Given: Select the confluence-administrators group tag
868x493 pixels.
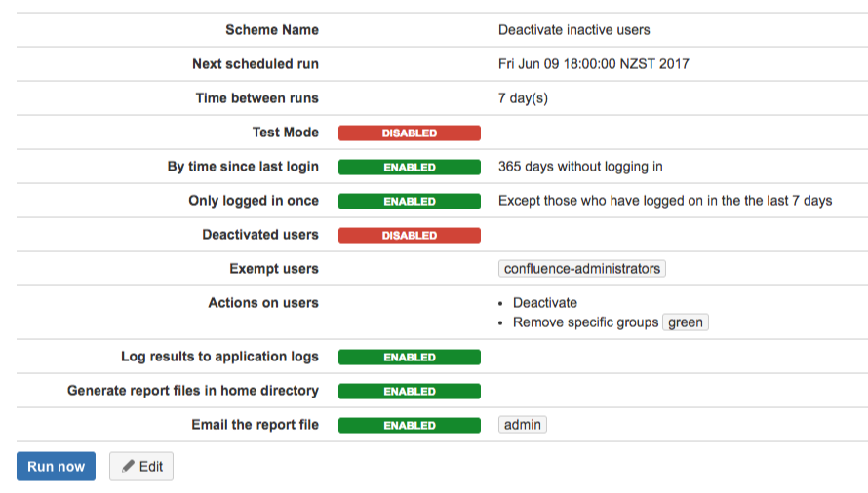Looking at the screenshot, I should [x=582, y=268].
